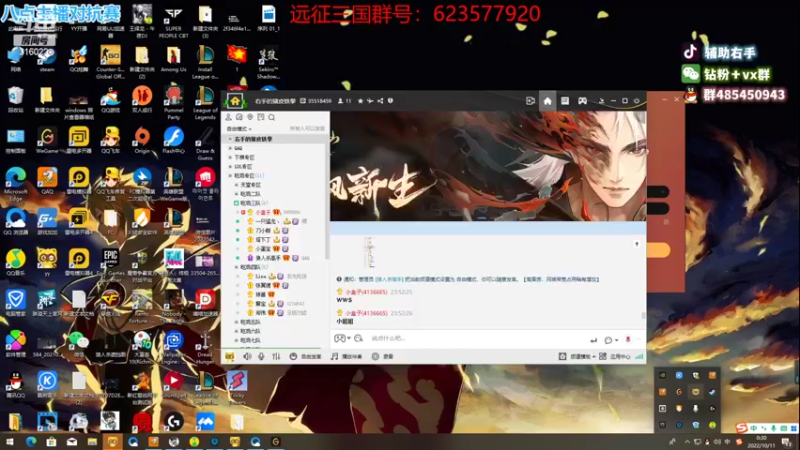Select the highlighted home button in YY title bar
Screen dimensions: 800x450
tap(547, 101)
